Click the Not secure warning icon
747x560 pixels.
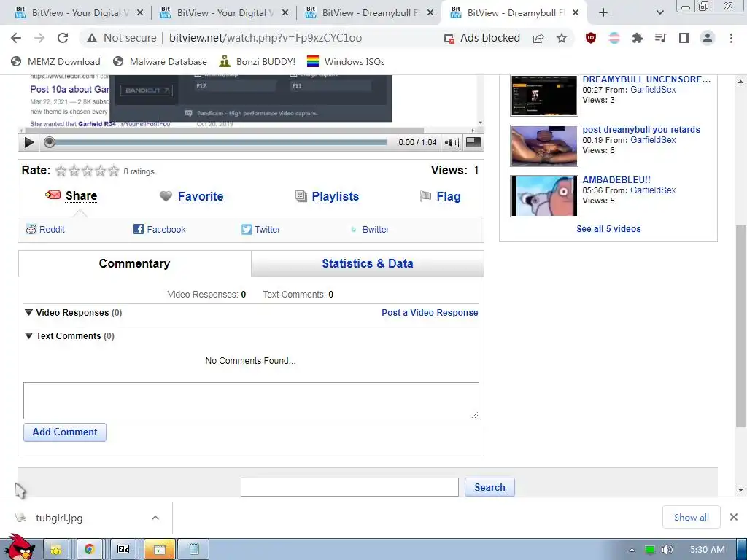tap(91, 38)
